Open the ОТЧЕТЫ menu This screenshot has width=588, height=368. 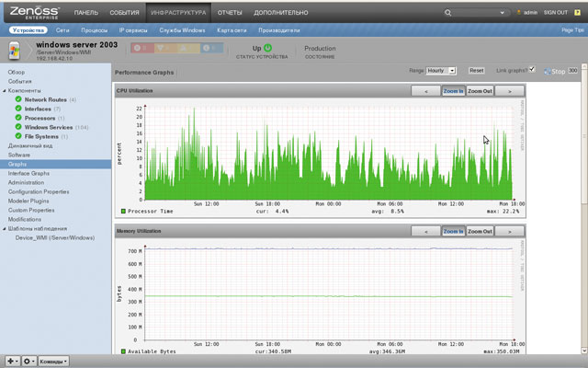click(x=230, y=12)
